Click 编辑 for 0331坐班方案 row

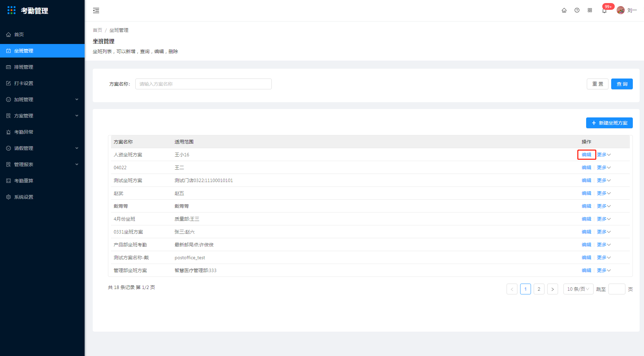[x=586, y=232]
